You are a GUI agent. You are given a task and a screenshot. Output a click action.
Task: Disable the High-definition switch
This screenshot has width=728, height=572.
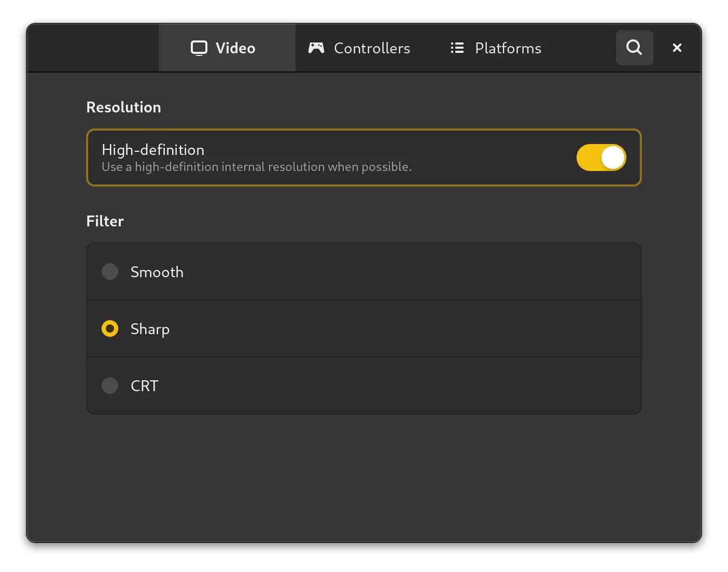[x=601, y=158]
